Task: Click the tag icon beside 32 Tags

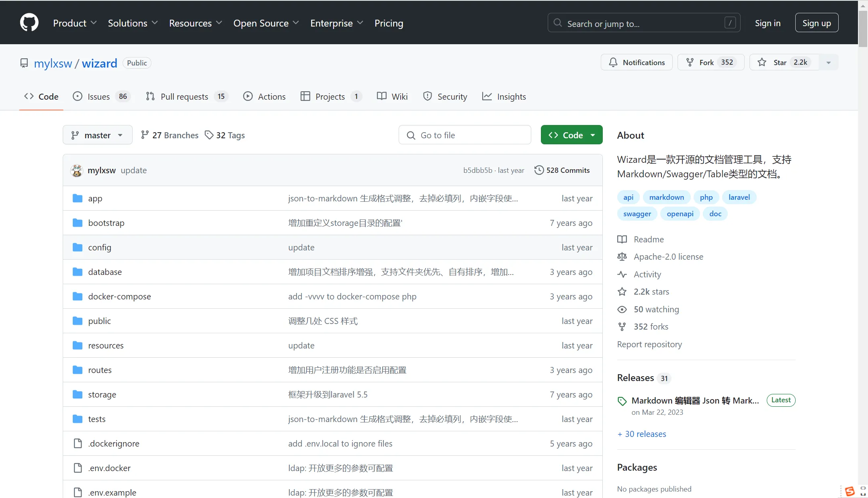Action: (x=209, y=135)
